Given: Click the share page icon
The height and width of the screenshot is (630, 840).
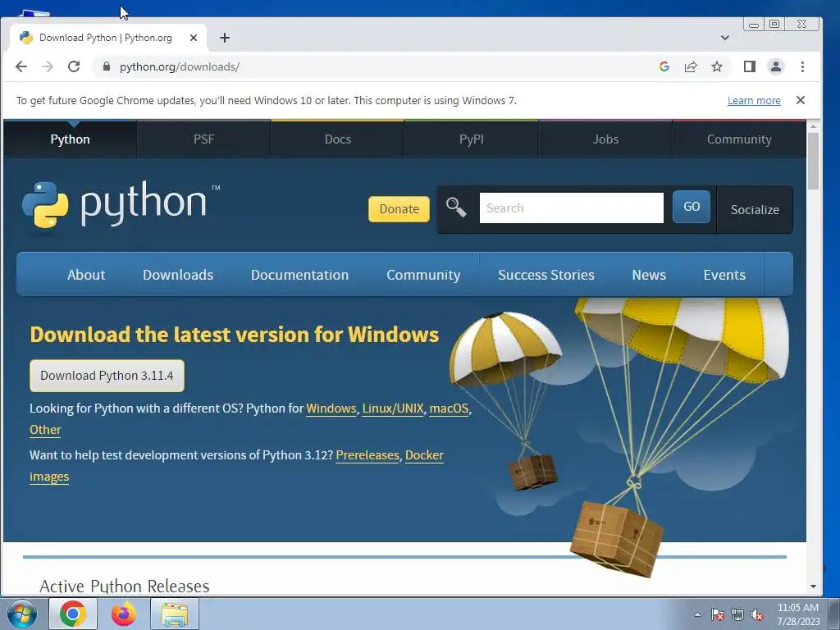Looking at the screenshot, I should click(x=691, y=66).
